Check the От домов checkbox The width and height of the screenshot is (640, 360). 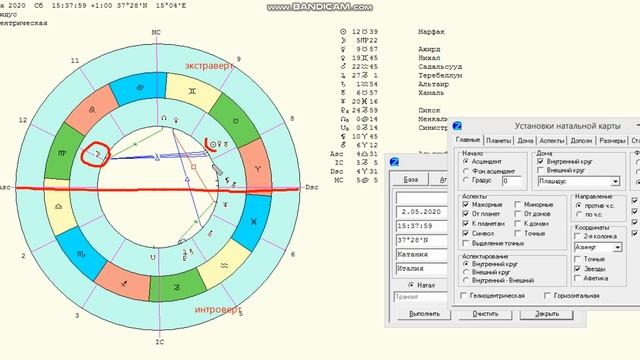(x=518, y=213)
